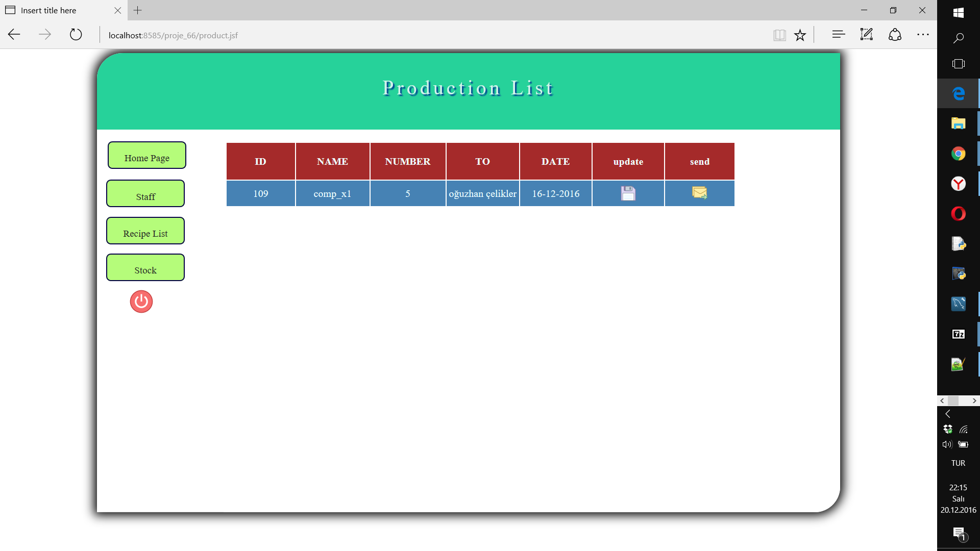Open the Edge more-actions ellipsis menu
Image resolution: width=980 pixels, height=551 pixels.
923,35
